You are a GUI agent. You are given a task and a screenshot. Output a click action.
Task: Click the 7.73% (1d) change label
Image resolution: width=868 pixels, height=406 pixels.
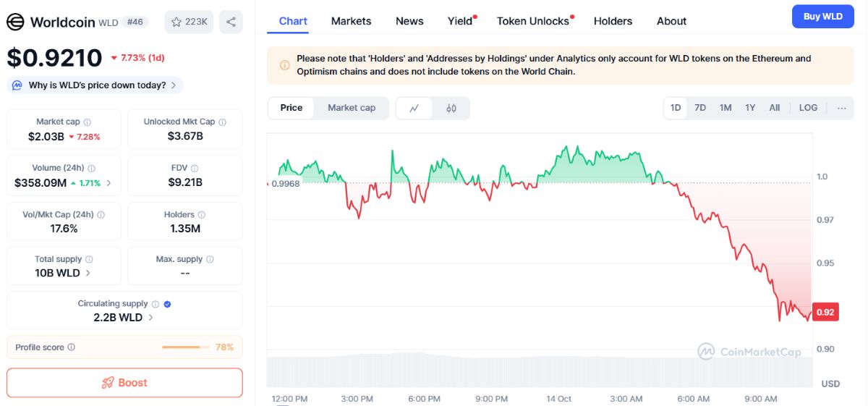[138, 58]
